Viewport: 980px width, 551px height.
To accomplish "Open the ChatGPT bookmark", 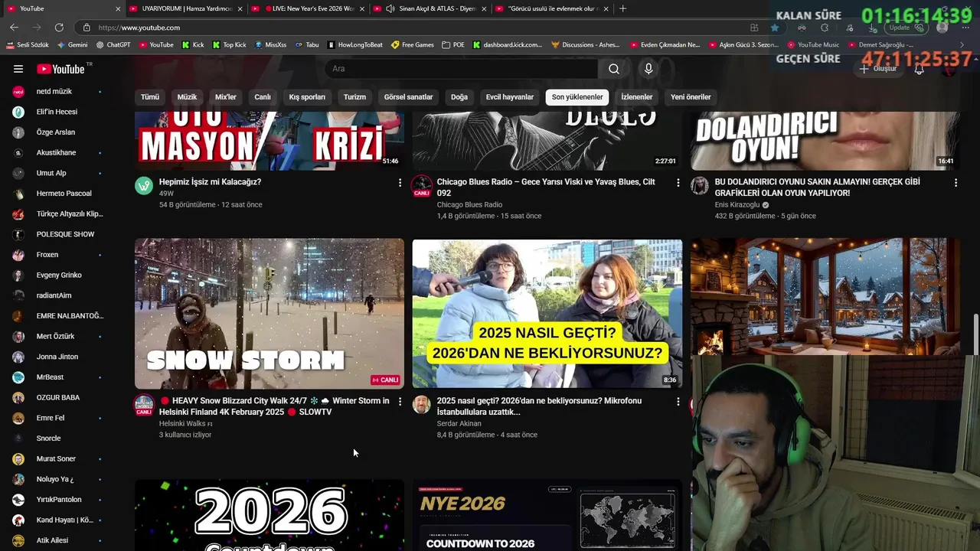I will click(x=113, y=45).
